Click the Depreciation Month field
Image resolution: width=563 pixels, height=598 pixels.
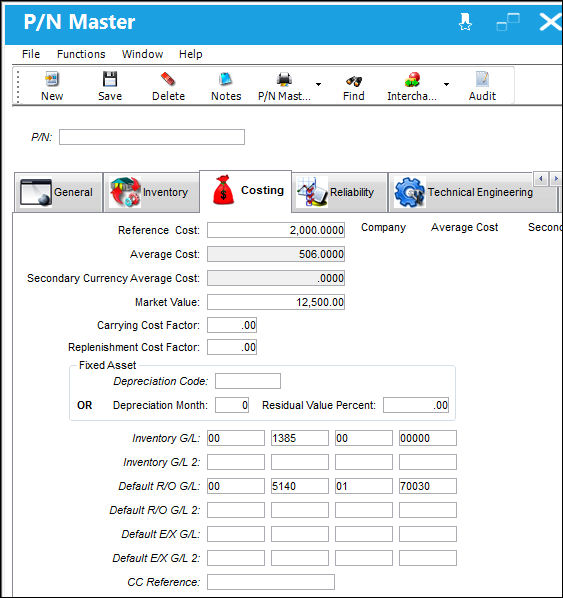click(232, 405)
